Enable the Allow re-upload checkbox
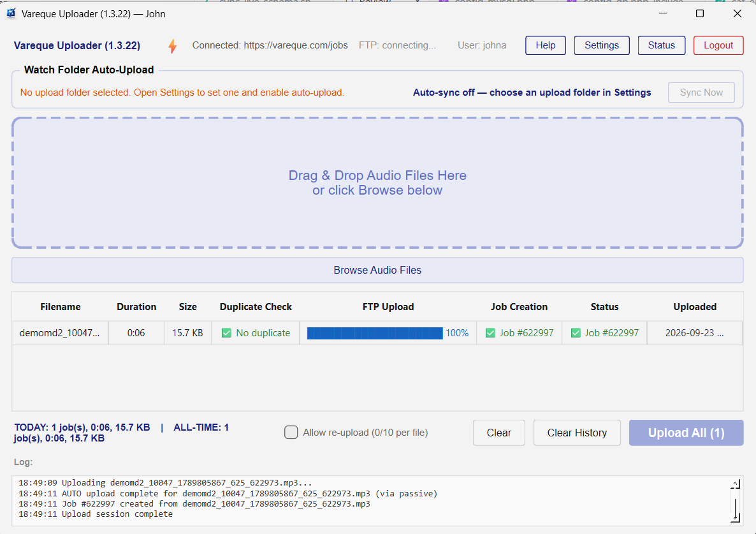The width and height of the screenshot is (756, 534). [x=291, y=432]
